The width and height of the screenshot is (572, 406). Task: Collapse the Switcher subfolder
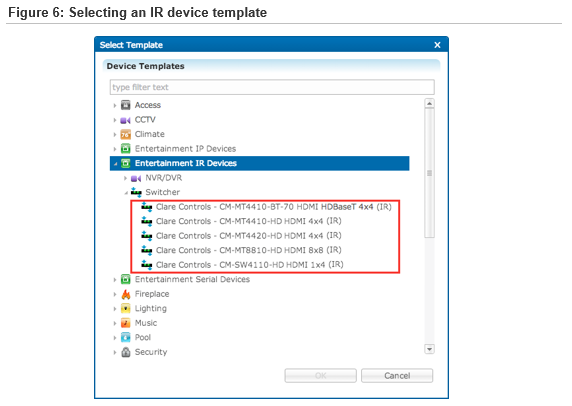pos(126,193)
